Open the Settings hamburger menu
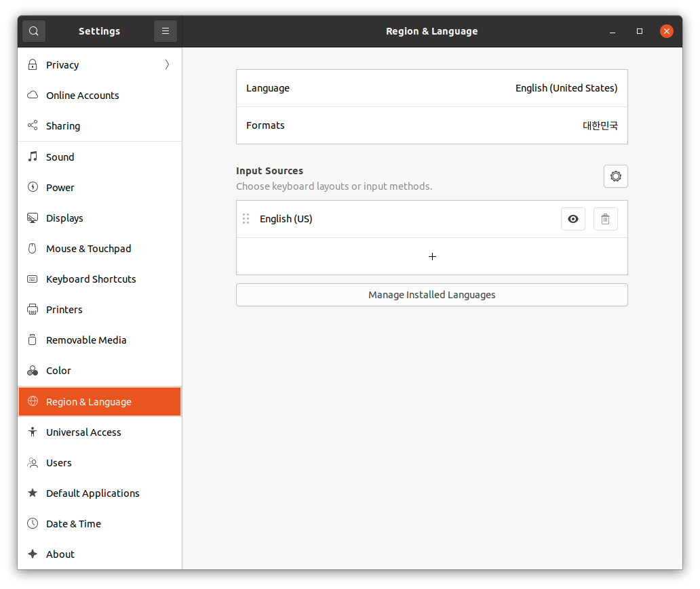This screenshot has height=589, width=700. coord(166,31)
